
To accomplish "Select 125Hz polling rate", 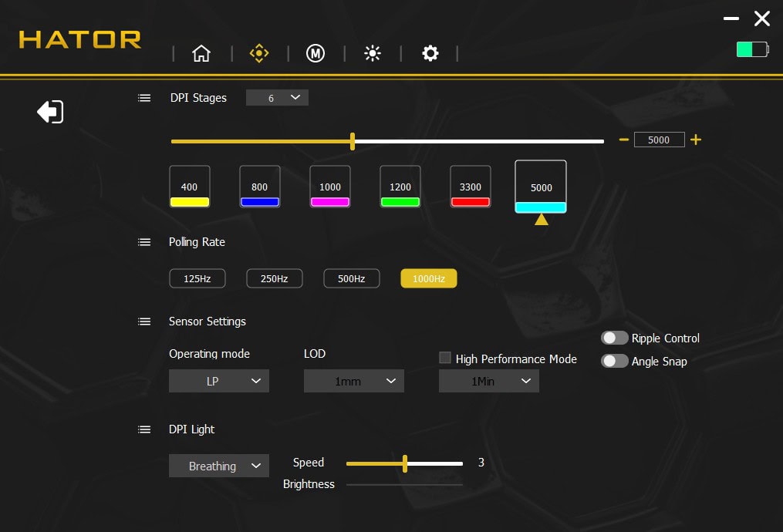I will pyautogui.click(x=197, y=278).
